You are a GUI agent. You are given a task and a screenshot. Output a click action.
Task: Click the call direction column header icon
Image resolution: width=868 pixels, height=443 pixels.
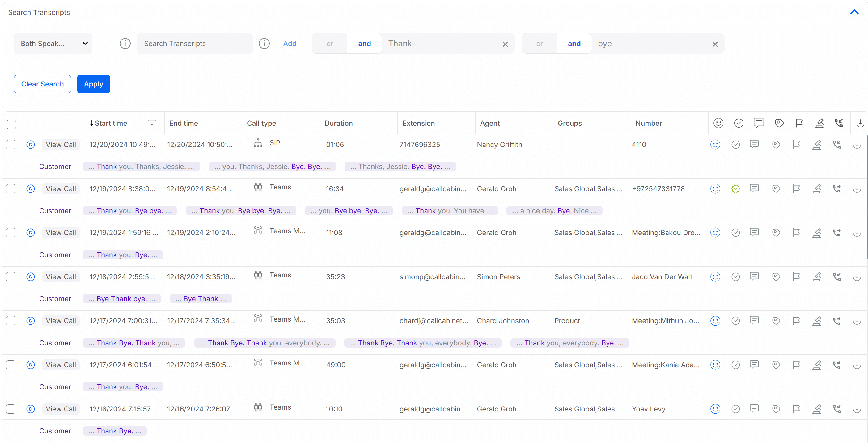(x=839, y=123)
